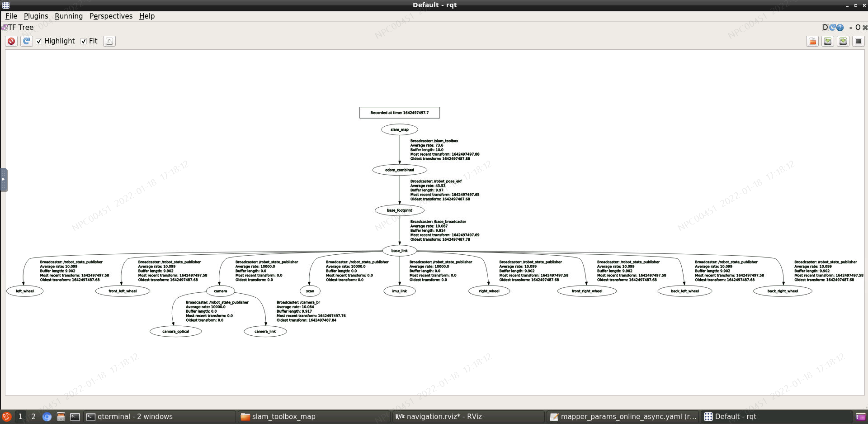Open the file manager from the taskbar

point(61,416)
